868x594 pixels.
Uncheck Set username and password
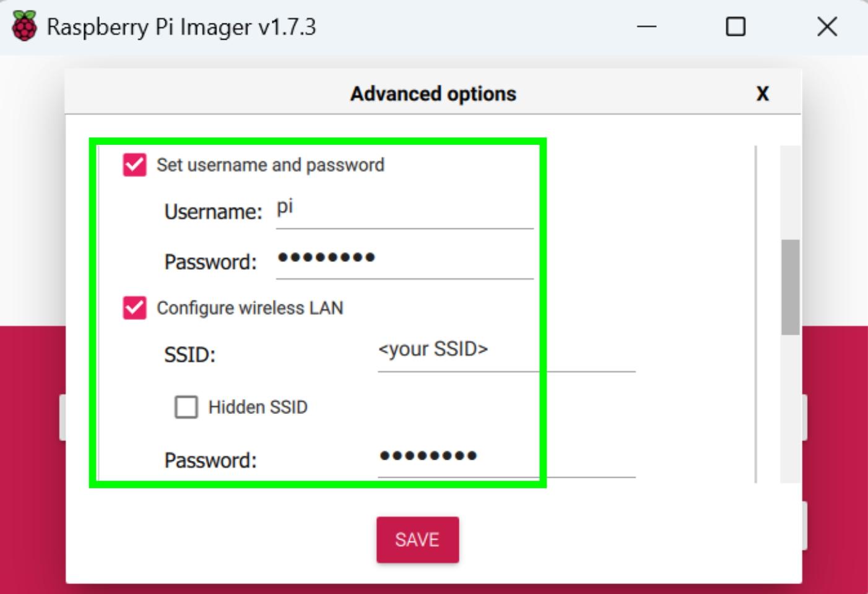134,165
